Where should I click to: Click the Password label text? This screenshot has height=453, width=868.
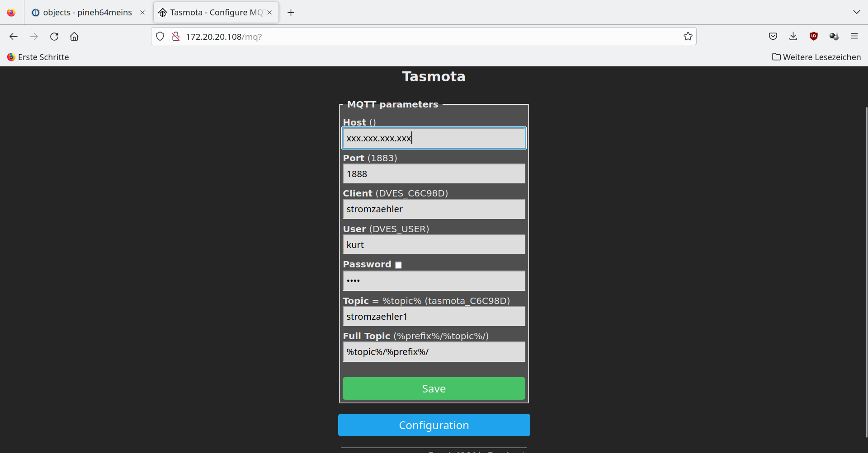367,264
